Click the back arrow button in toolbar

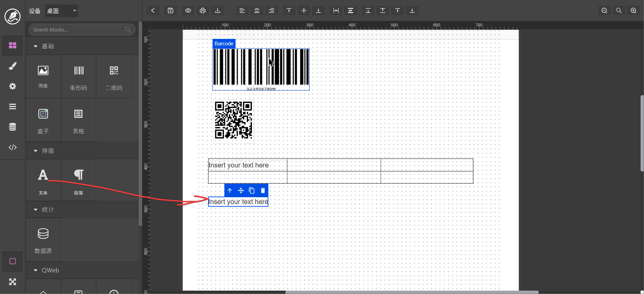coord(153,10)
